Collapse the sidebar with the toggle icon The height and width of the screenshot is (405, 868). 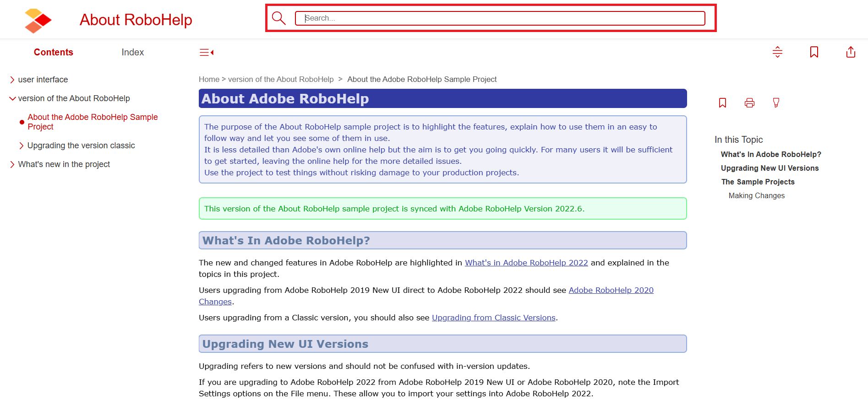207,53
